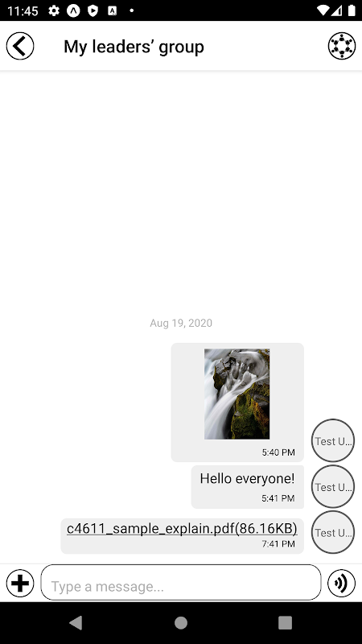Tap the Android back navigation button
Screen dimensions: 362x644
(76, 622)
